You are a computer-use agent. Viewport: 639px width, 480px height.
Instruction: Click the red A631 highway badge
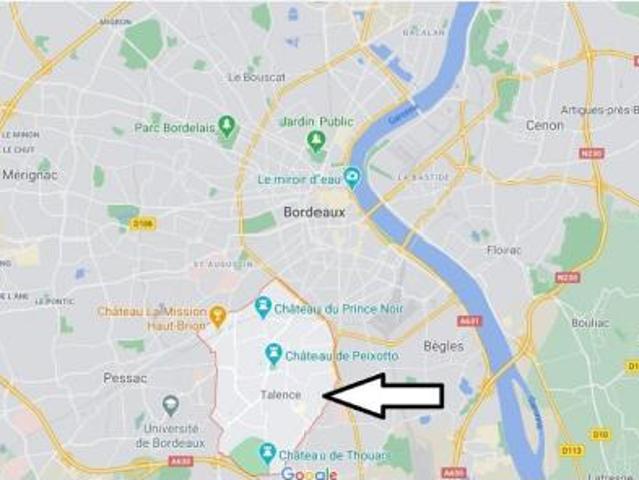[469, 321]
